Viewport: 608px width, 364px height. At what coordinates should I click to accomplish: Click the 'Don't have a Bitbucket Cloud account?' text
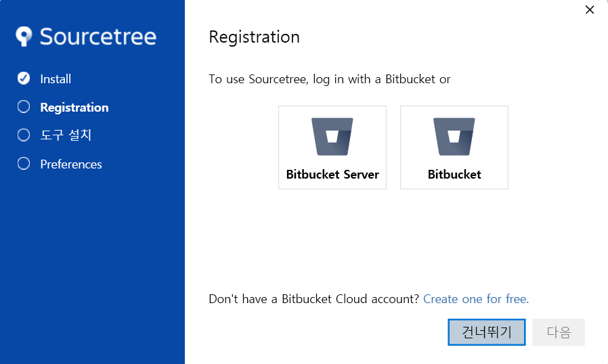(x=314, y=299)
